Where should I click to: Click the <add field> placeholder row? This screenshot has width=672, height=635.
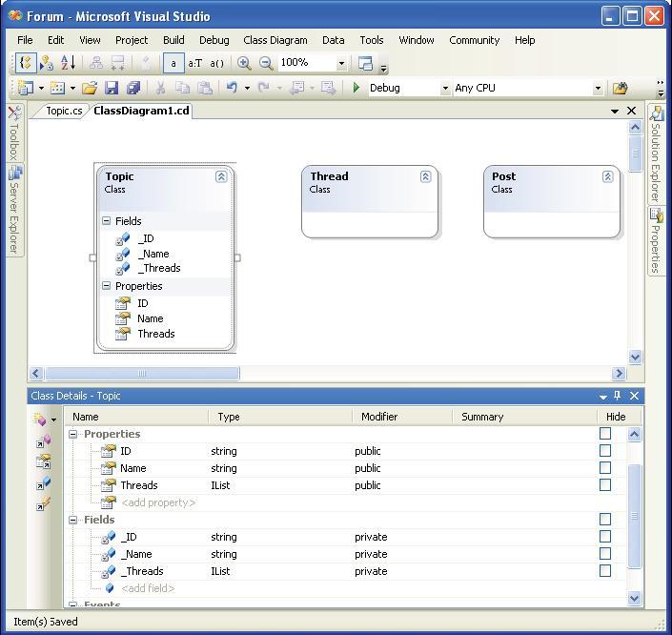point(148,588)
